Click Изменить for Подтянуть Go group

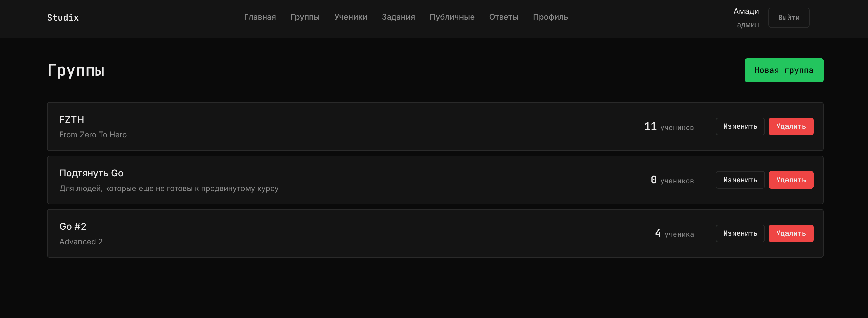(x=740, y=180)
